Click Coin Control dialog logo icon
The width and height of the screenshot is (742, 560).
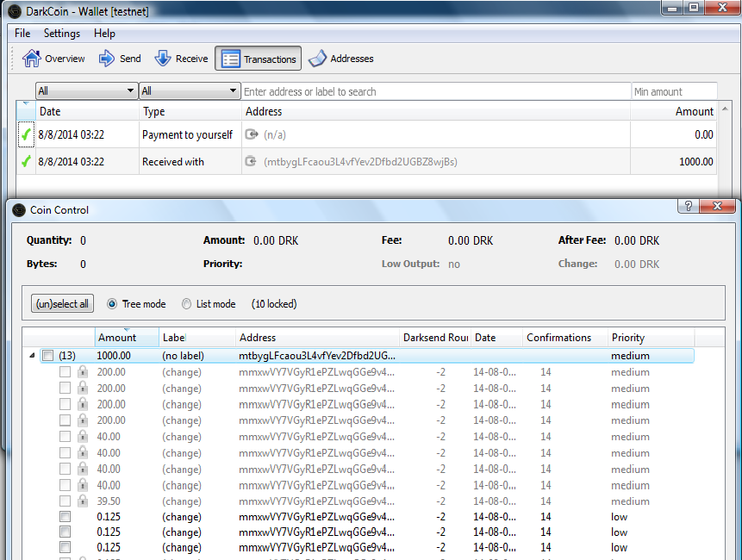click(x=19, y=210)
